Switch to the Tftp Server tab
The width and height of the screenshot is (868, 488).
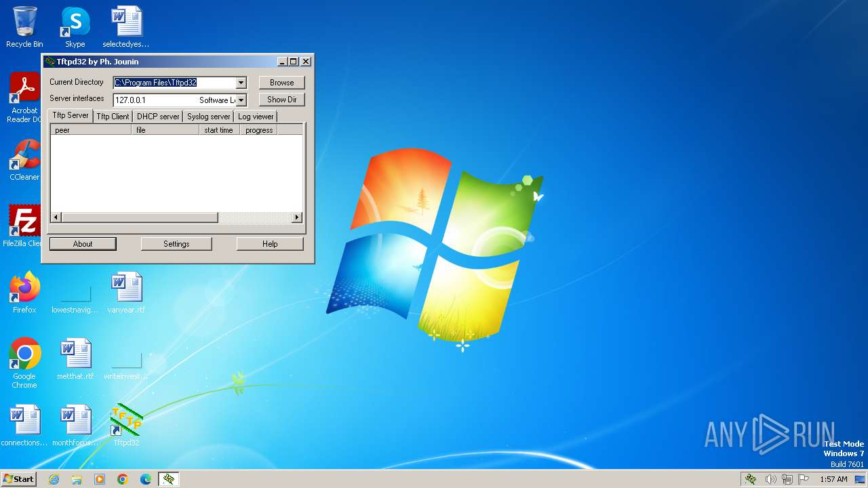tap(70, 115)
